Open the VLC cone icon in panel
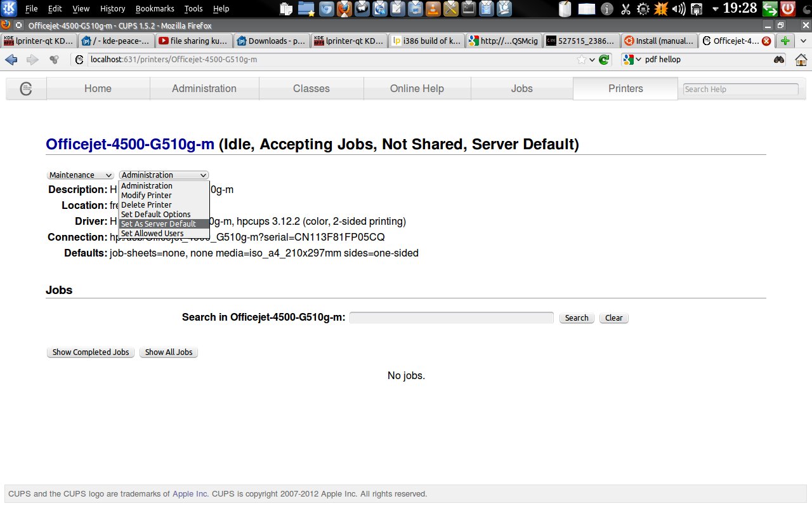 coord(433,9)
